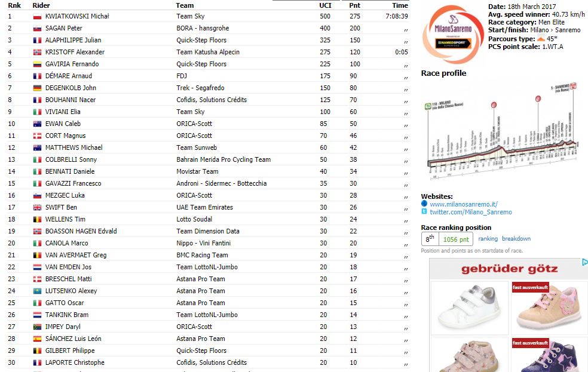This screenshot has width=588, height=372.
Task: Open rider MATTHEWS Michael's profile
Action: click(x=74, y=147)
